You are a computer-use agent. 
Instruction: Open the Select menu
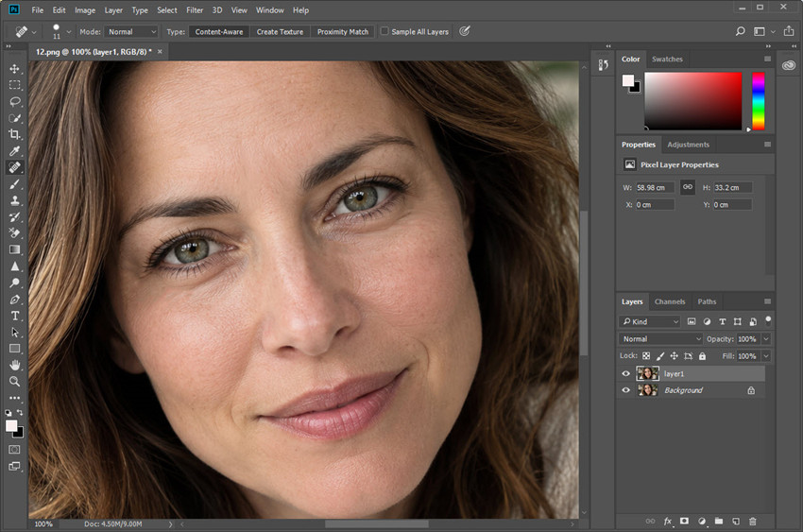pyautogui.click(x=167, y=10)
